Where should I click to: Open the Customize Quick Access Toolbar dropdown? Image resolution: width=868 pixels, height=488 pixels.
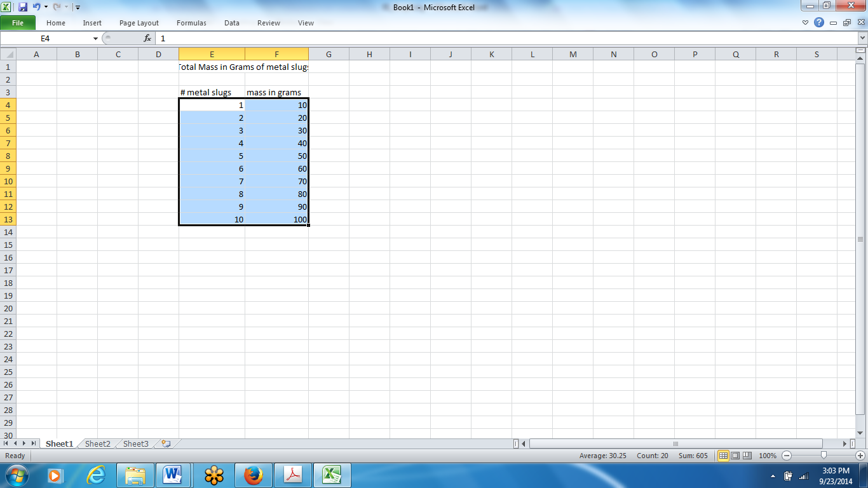pos(78,7)
